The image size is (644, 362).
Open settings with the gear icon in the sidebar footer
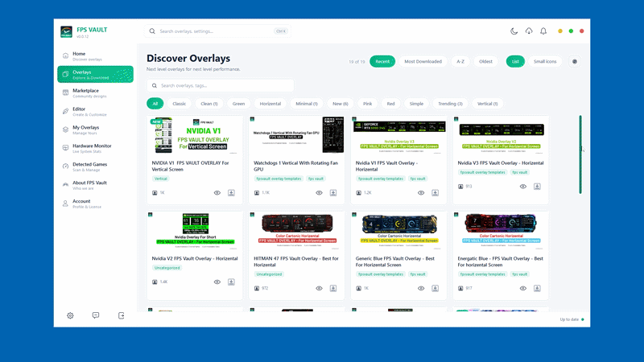click(x=70, y=315)
